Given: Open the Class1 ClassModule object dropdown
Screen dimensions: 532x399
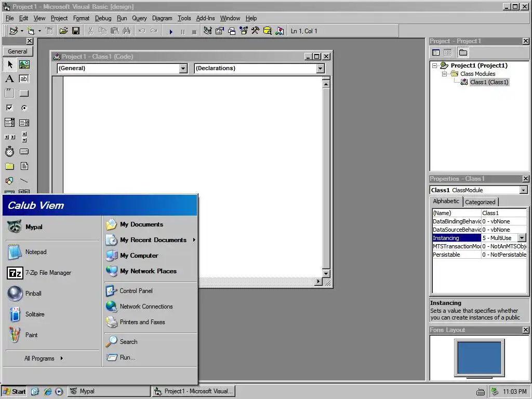Looking at the screenshot, I should (x=524, y=190).
